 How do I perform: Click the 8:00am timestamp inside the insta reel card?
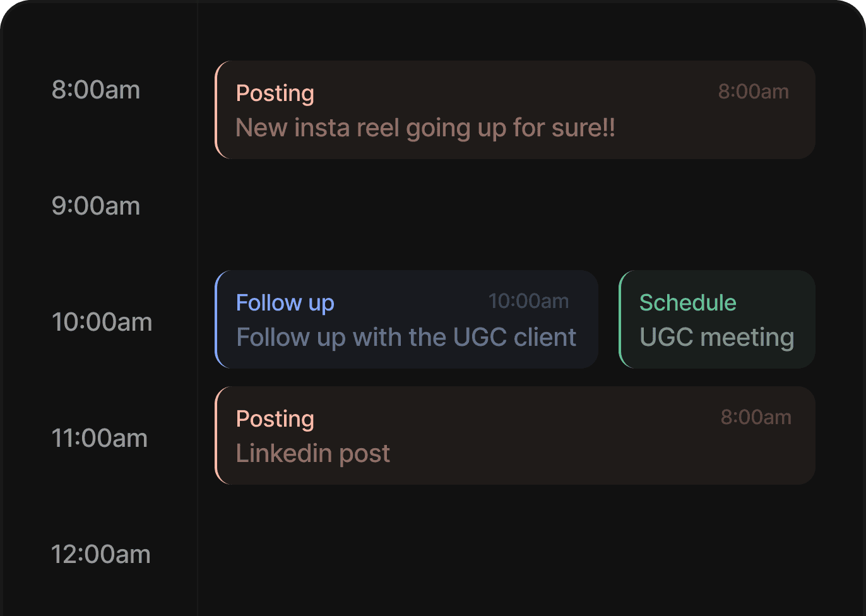[x=753, y=92]
